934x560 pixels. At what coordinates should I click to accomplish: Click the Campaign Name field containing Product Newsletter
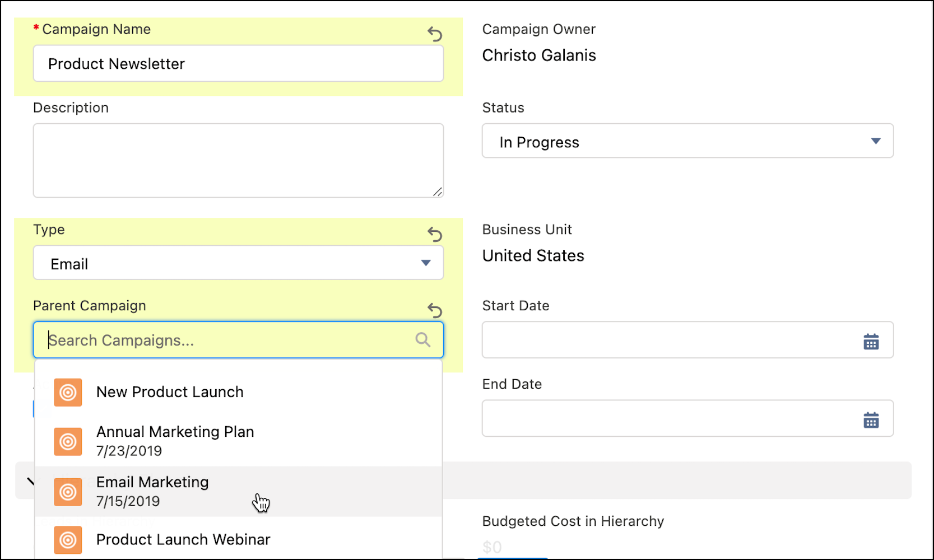238,63
